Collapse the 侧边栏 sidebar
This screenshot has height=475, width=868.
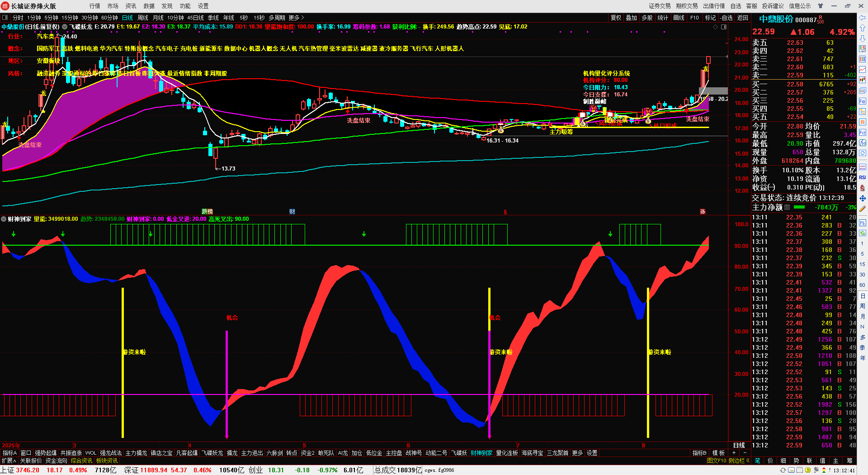tap(739, 461)
